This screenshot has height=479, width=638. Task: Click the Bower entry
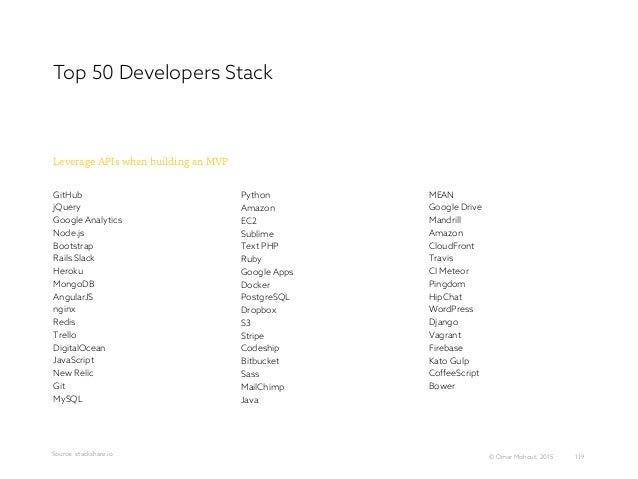tap(442, 386)
